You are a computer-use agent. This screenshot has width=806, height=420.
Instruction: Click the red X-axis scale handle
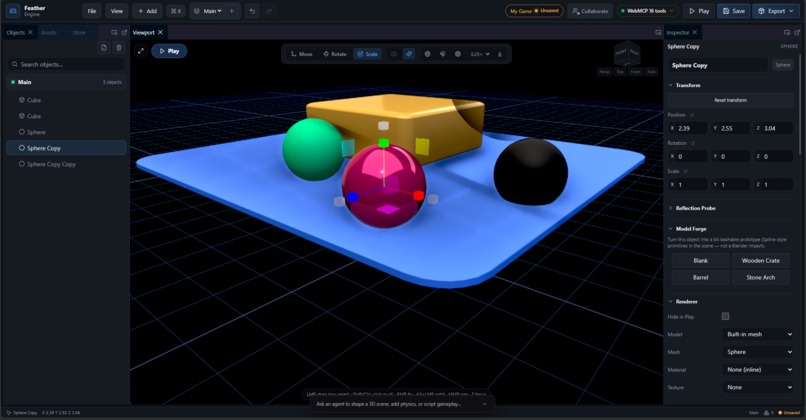(418, 195)
